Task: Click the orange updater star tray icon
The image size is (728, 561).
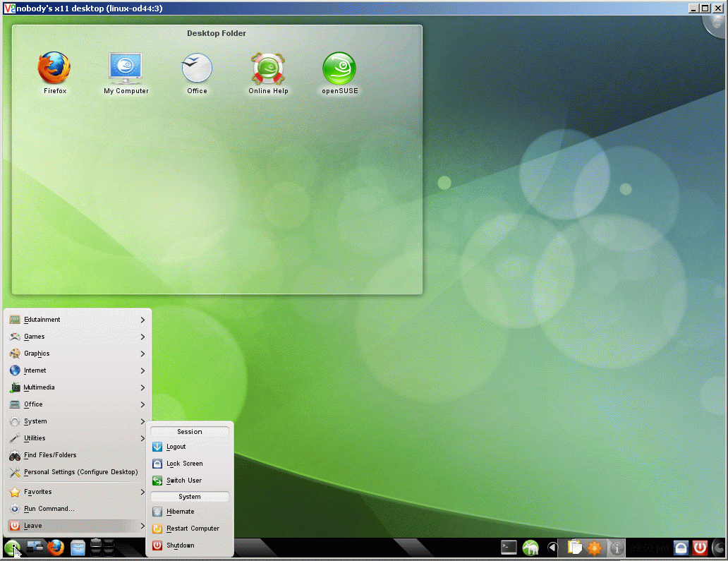Action: pyautogui.click(x=595, y=548)
